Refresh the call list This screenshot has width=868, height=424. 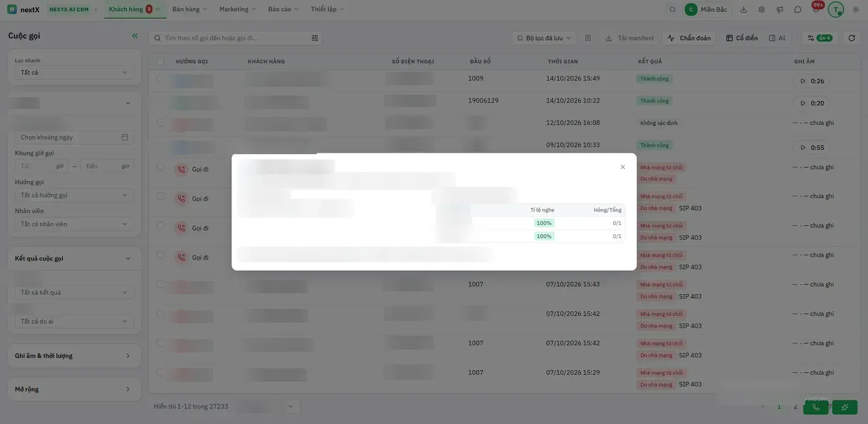852,38
